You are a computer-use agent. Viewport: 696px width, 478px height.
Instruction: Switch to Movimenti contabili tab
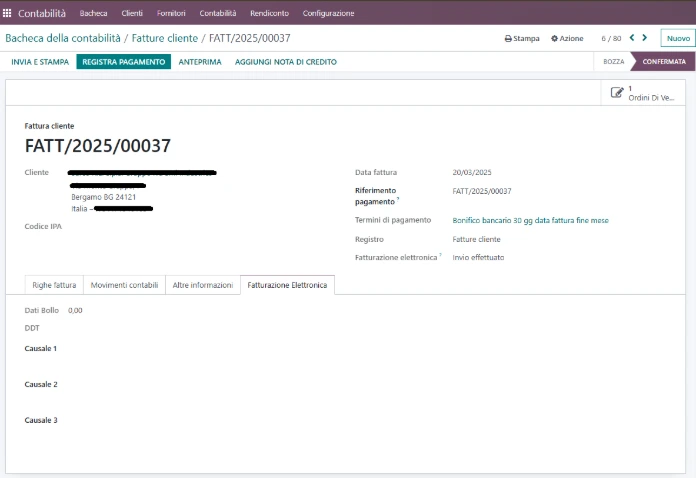coord(124,285)
